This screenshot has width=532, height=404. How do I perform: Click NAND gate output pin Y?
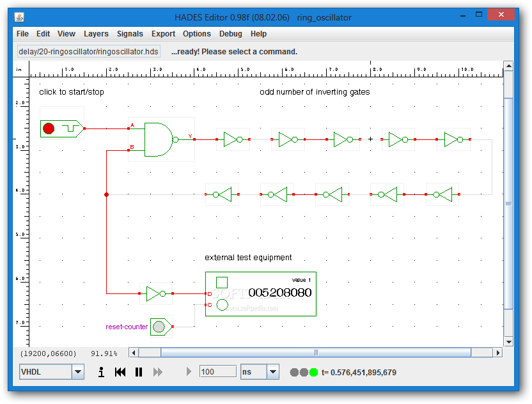pos(194,139)
